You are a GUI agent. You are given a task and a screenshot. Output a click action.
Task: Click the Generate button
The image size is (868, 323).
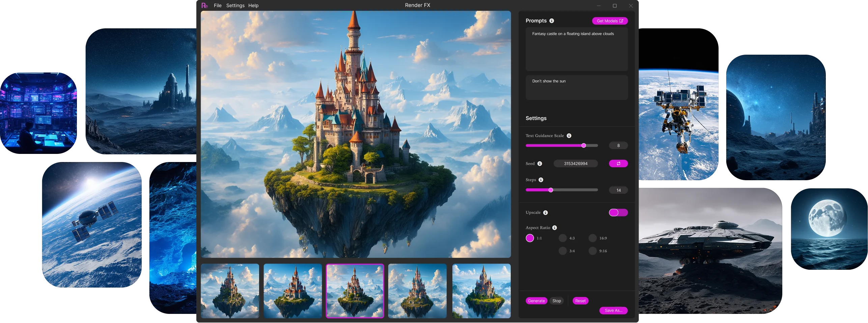pyautogui.click(x=536, y=301)
